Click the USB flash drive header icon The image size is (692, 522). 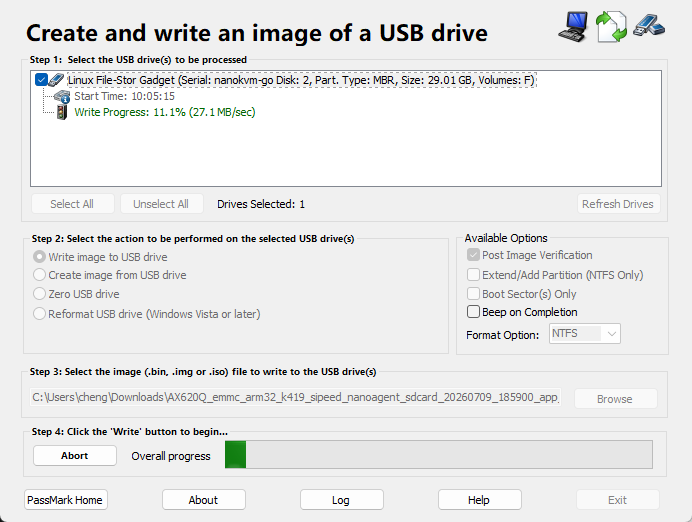pos(649,25)
